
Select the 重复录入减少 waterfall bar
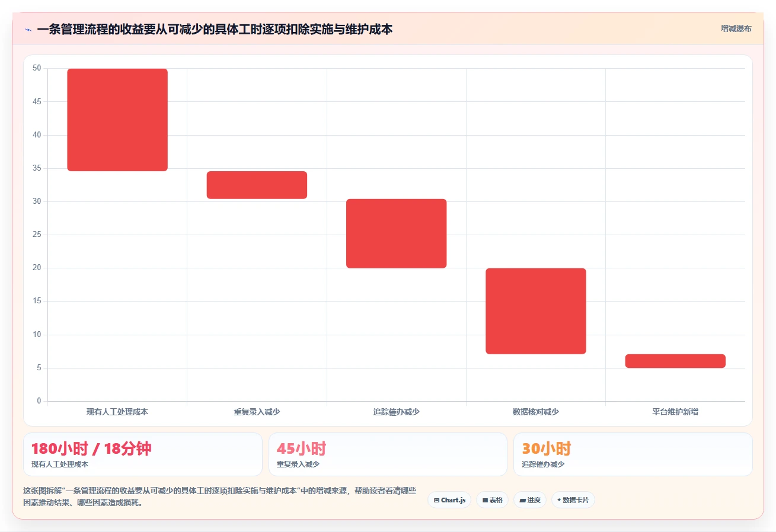coord(257,185)
